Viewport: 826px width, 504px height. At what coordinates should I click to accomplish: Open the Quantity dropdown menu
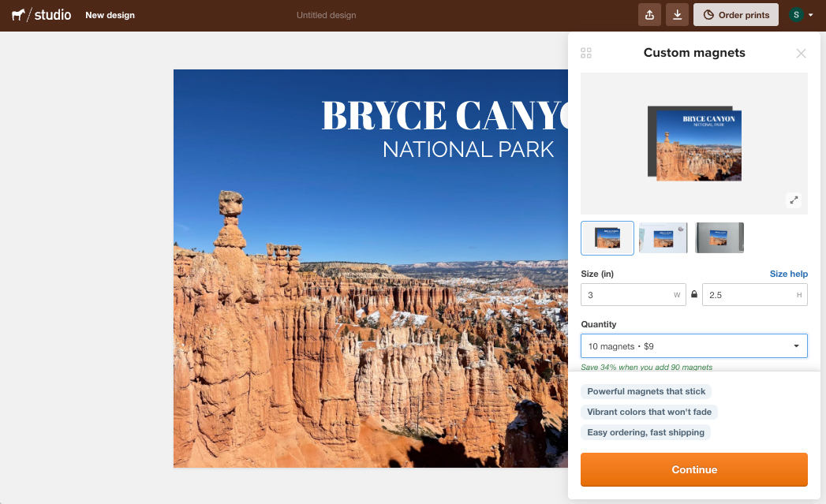693,346
